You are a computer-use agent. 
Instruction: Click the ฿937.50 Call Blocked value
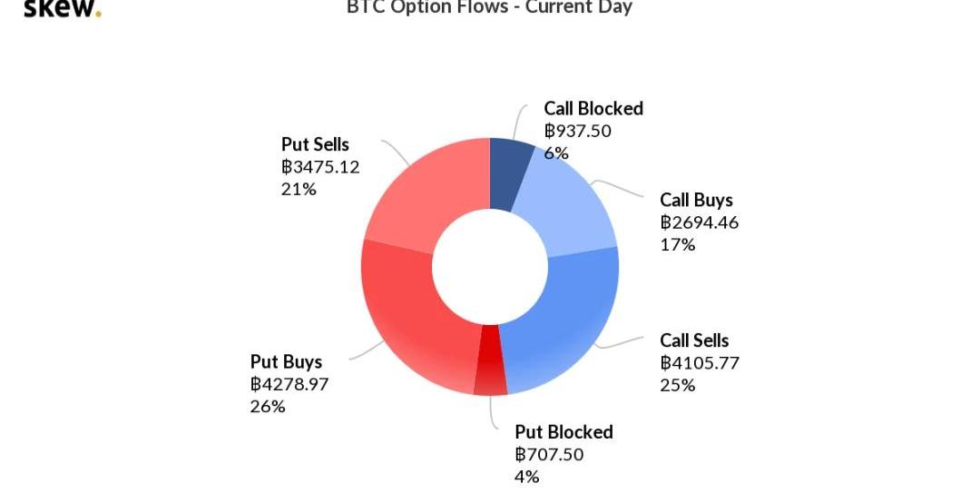578,131
